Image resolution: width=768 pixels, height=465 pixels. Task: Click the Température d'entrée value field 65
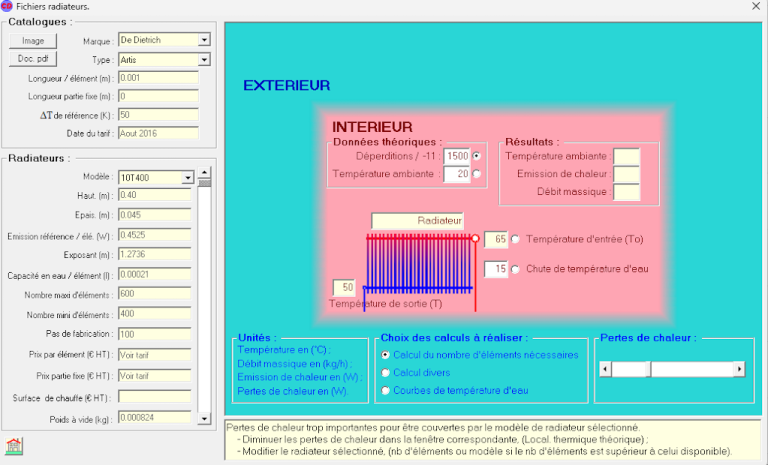click(x=496, y=239)
